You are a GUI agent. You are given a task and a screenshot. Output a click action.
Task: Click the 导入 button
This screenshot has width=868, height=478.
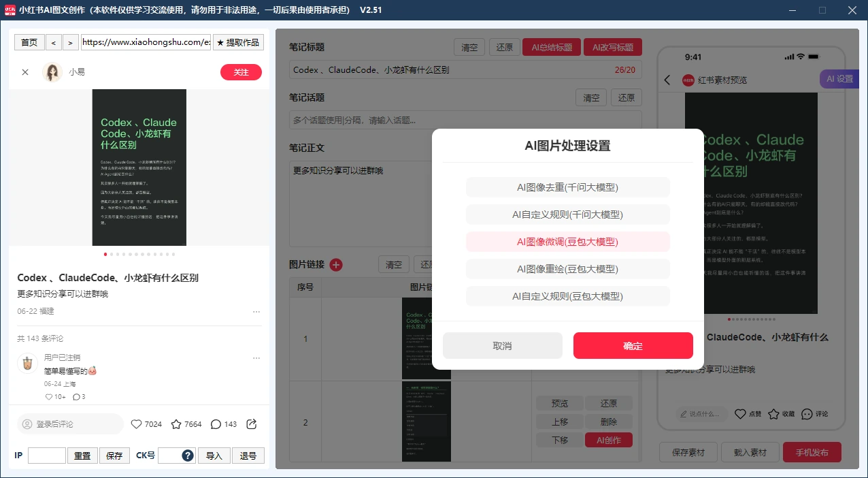point(214,456)
